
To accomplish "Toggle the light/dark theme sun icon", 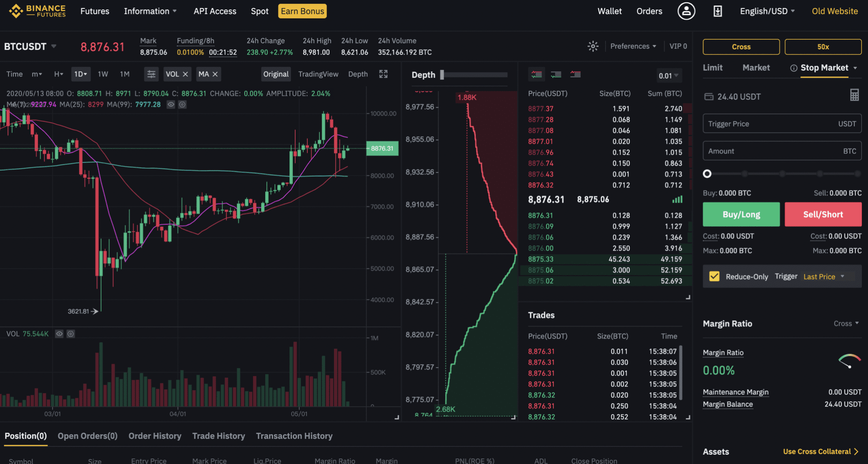I will 593,46.
